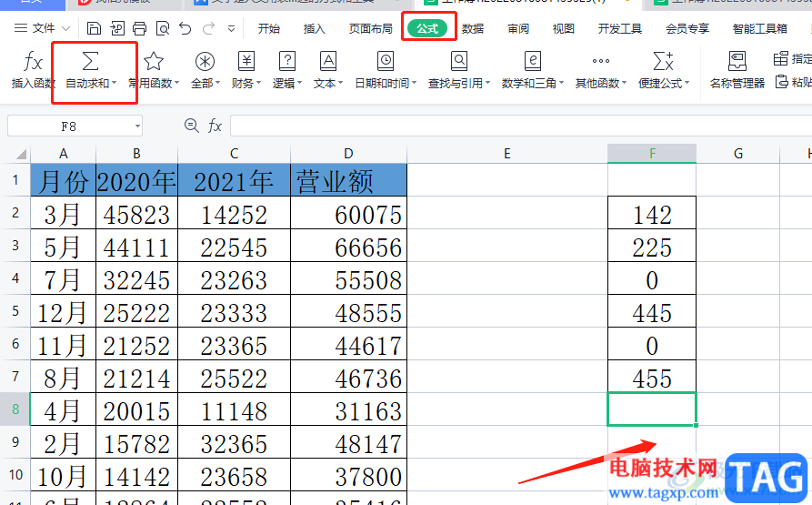Expand the 文本 dropdown arrow
This screenshot has width=812, height=505.
point(340,83)
